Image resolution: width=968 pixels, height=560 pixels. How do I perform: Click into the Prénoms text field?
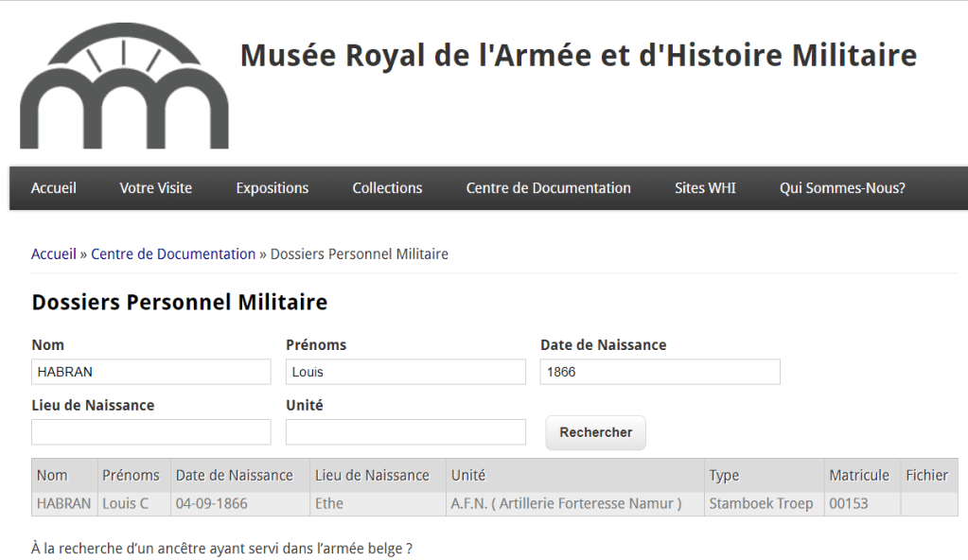(405, 372)
